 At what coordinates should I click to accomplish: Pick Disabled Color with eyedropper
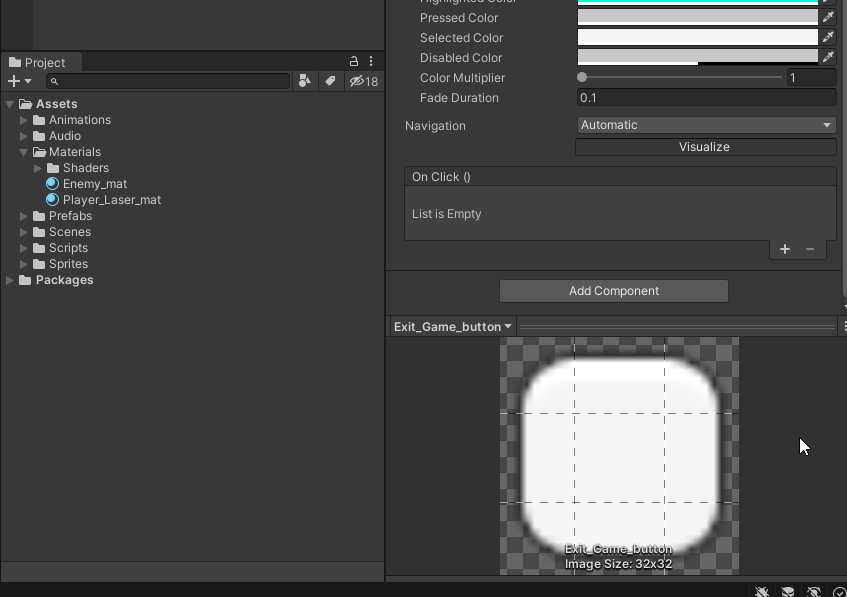click(828, 57)
